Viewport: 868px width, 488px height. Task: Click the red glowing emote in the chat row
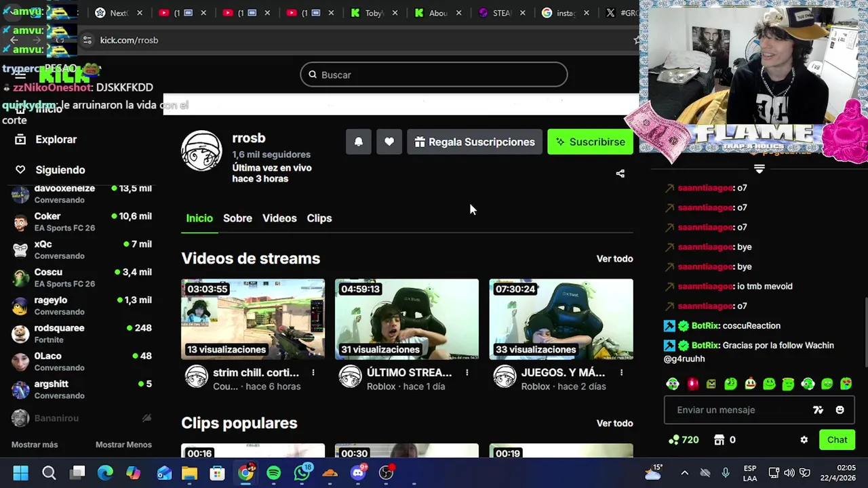pyautogui.click(x=692, y=384)
